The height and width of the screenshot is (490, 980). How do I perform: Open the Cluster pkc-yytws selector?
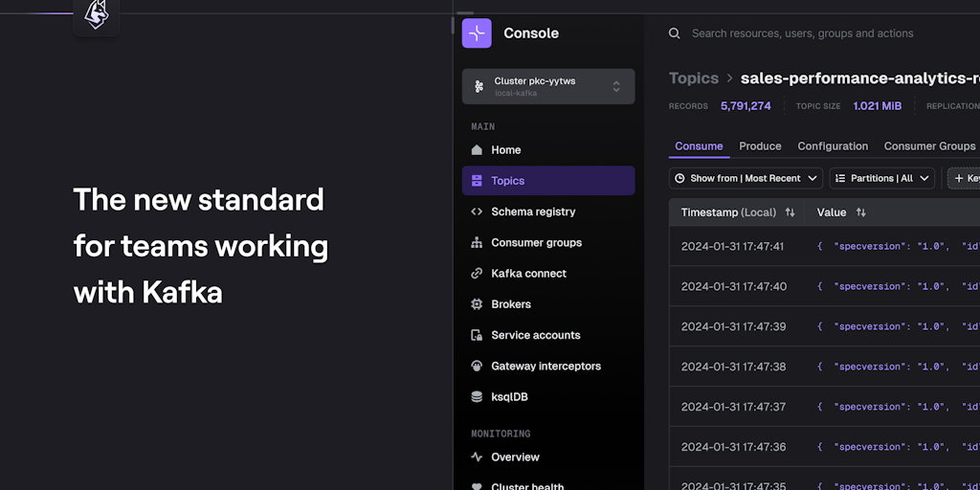(548, 86)
